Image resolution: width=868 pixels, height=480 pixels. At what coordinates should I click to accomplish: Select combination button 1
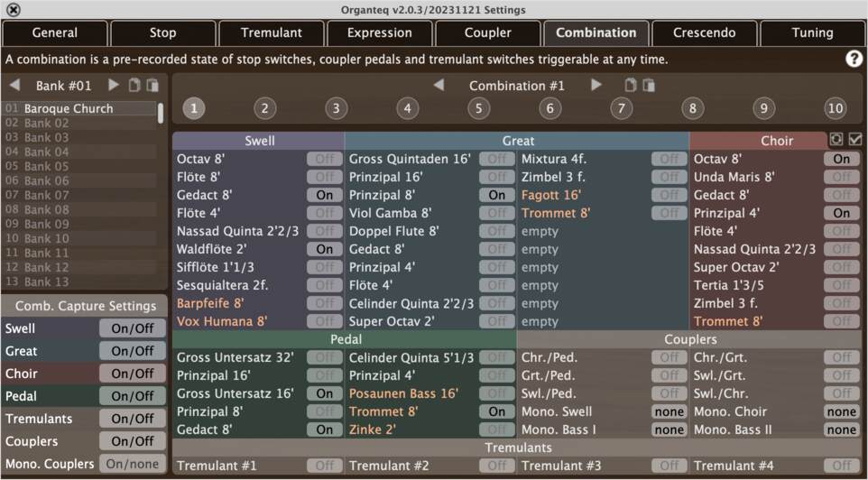point(194,108)
